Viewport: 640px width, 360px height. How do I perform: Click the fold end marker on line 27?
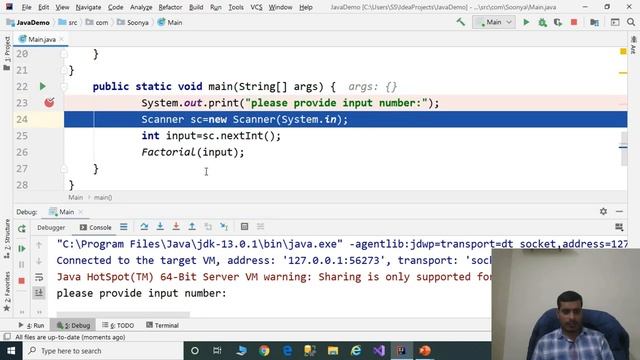pos(64,169)
